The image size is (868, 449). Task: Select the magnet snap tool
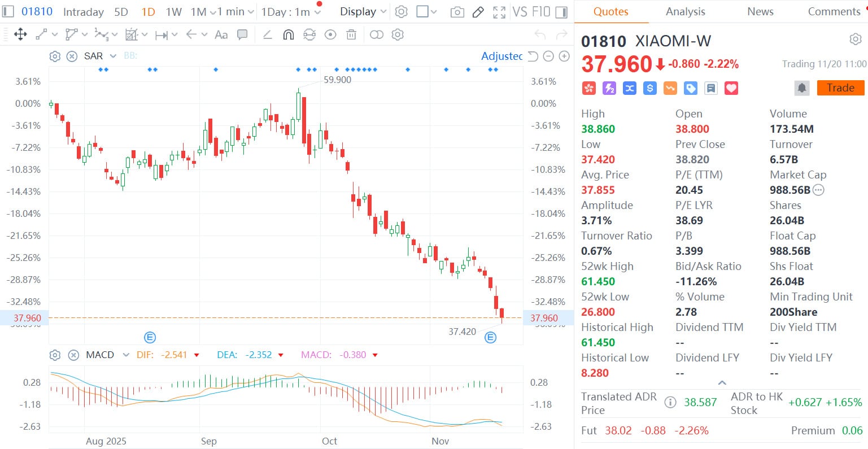point(288,35)
